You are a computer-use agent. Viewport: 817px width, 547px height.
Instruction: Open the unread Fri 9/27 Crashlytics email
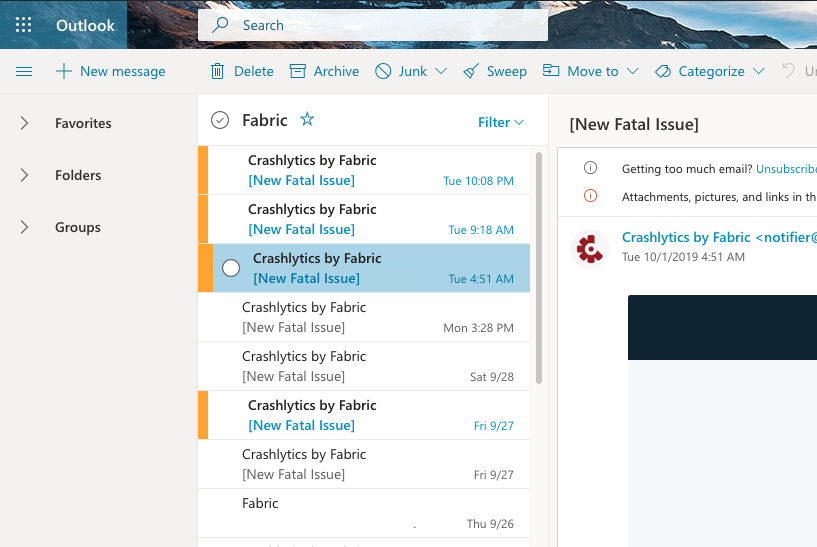pyautogui.click(x=364, y=415)
